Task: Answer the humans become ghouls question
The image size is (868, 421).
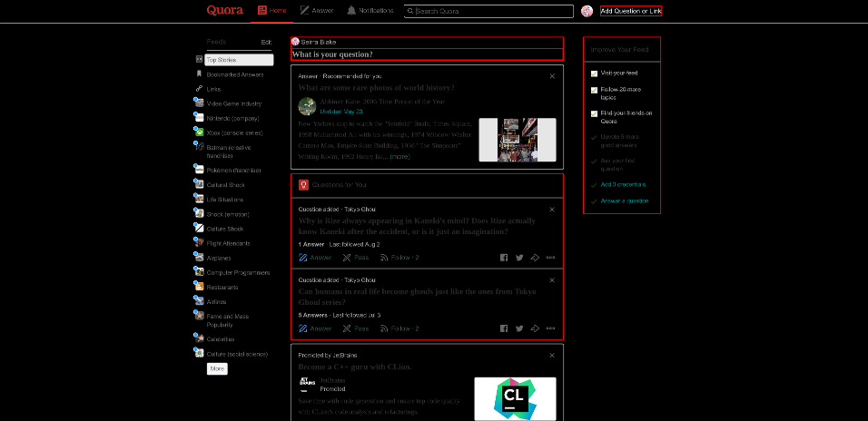Action: 315,328
